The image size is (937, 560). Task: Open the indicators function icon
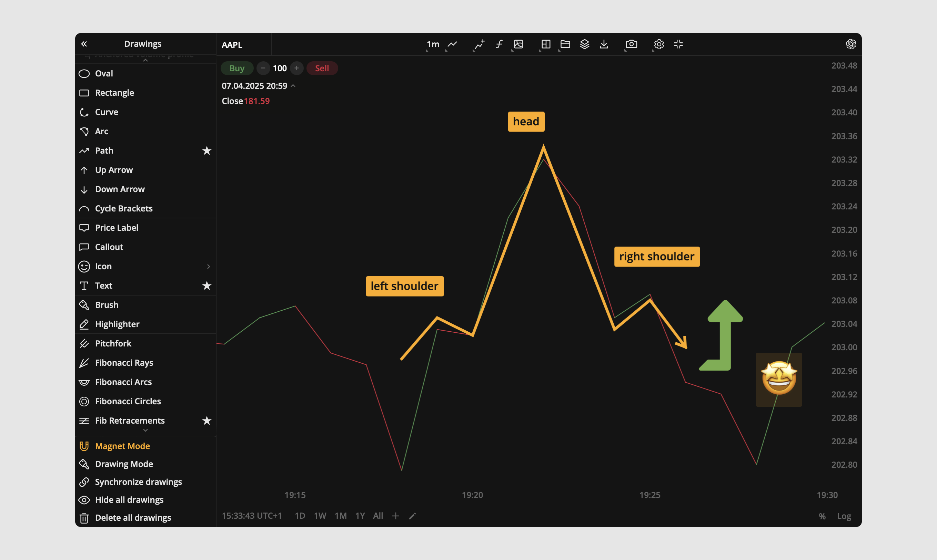499,44
